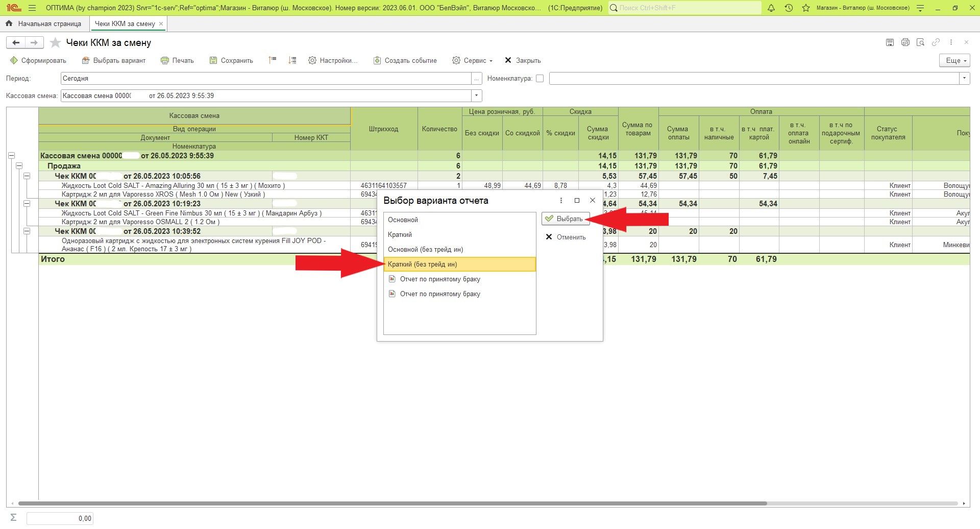
Task: Open the main hamburger menu
Action: click(32, 8)
